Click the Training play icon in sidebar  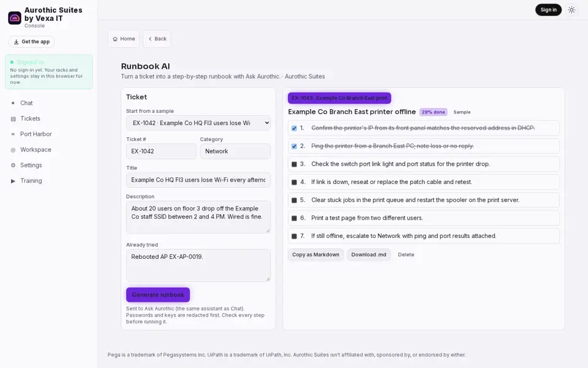click(x=13, y=181)
